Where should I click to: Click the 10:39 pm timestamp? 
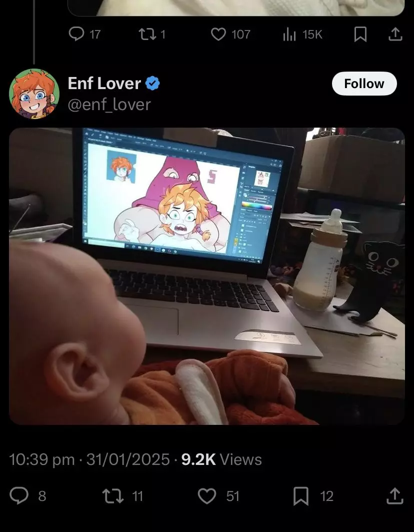41,460
